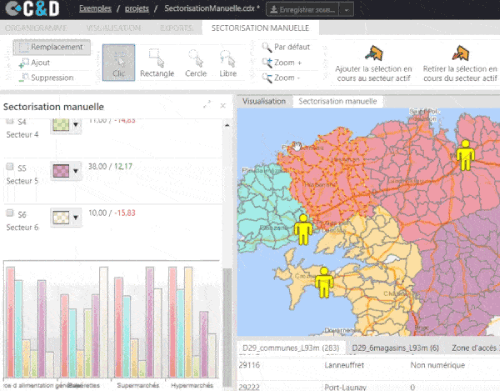Click the 10.00 / -15.83 value
Image resolution: width=500 pixels, height=391 pixels.
[x=112, y=213]
